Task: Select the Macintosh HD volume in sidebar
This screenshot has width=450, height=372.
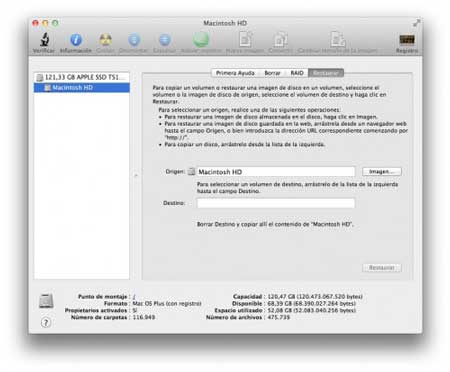Action: (x=82, y=87)
